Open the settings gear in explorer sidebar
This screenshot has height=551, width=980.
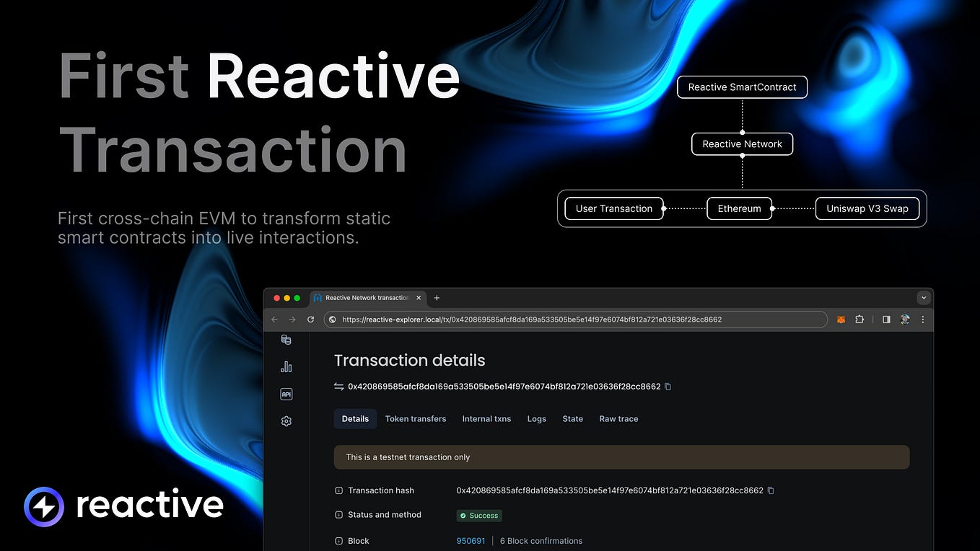[x=286, y=421]
